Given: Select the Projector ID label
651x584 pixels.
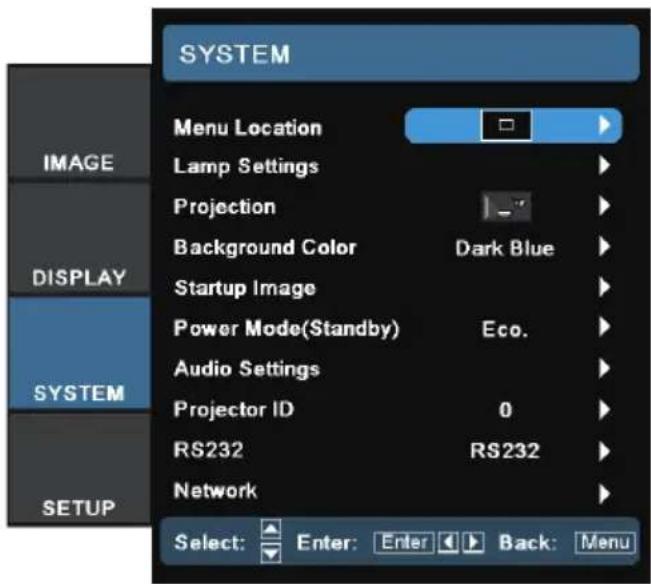Looking at the screenshot, I should 234,409.
